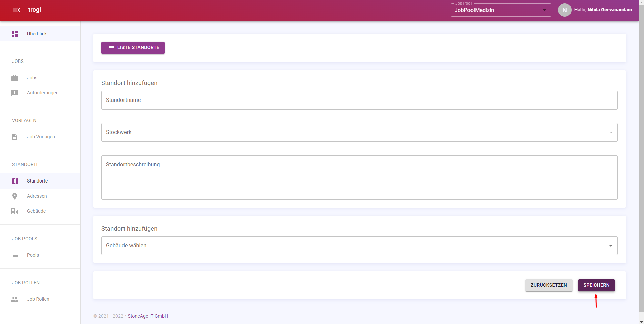644x324 pixels.
Task: Click the JOBS section header
Action: point(18,61)
